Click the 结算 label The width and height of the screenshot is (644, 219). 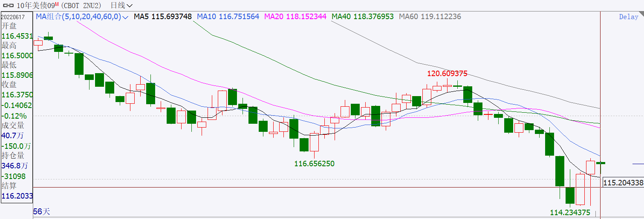coord(9,186)
